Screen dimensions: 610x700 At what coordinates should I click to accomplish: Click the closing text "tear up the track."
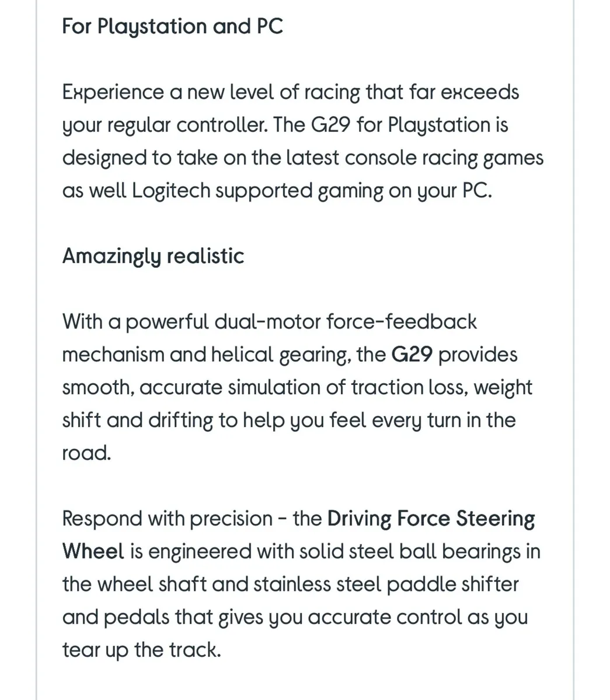[x=142, y=650]
